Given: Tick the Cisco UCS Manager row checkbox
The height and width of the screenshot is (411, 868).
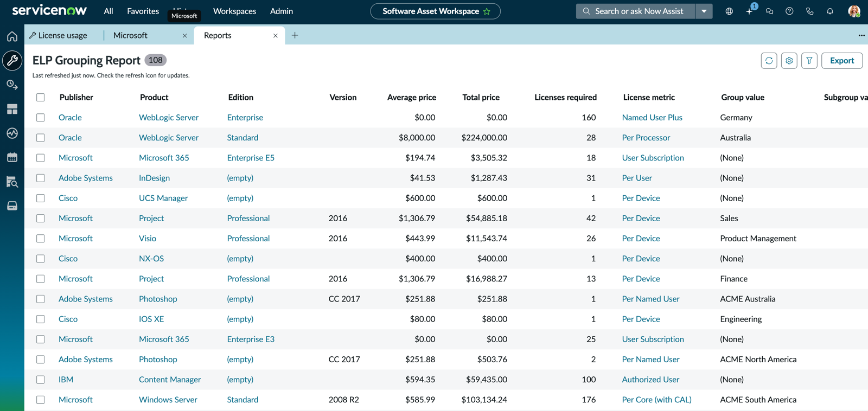Looking at the screenshot, I should (x=41, y=198).
